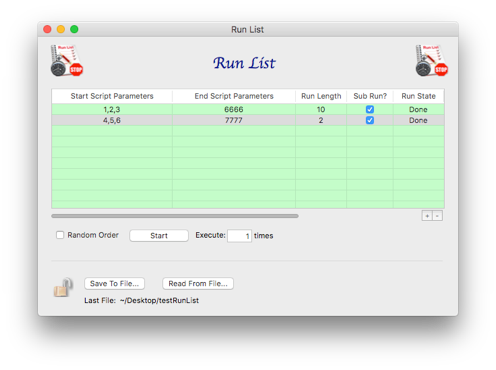
Task: Start the run list execution
Action: point(159,236)
